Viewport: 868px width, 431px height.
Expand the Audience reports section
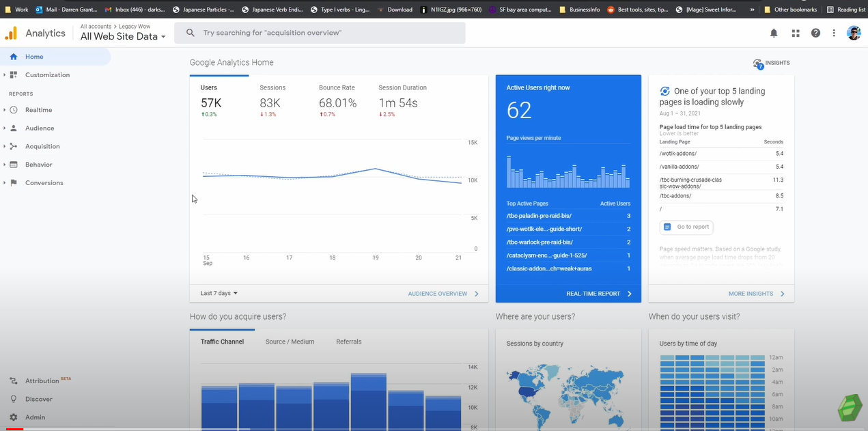[x=39, y=128]
